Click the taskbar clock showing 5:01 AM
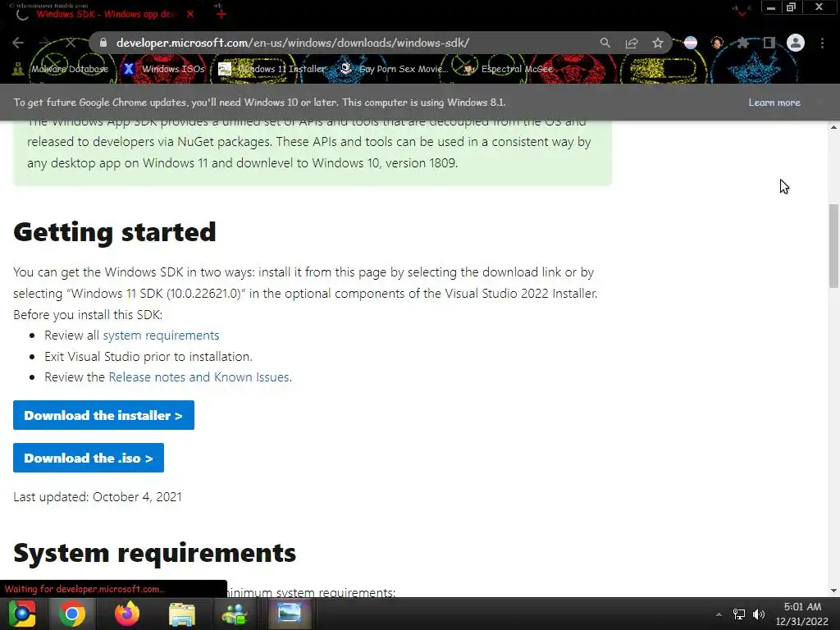The image size is (840, 630). coord(802,614)
